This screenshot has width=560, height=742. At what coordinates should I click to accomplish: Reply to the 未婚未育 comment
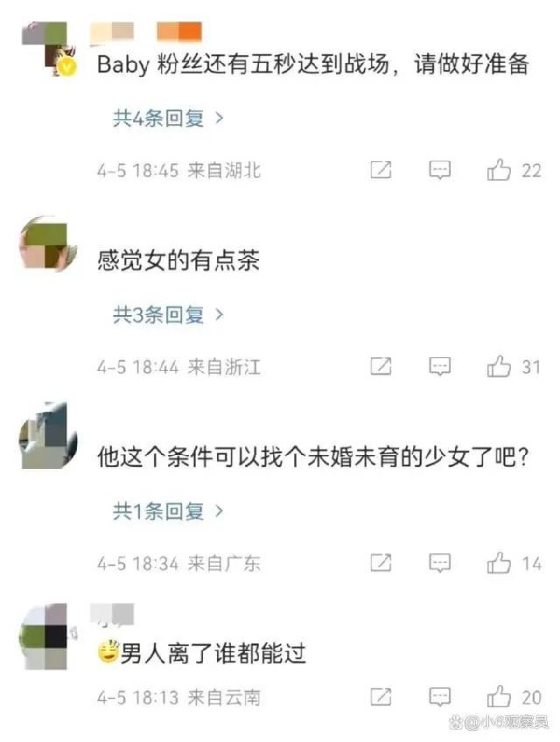click(440, 563)
